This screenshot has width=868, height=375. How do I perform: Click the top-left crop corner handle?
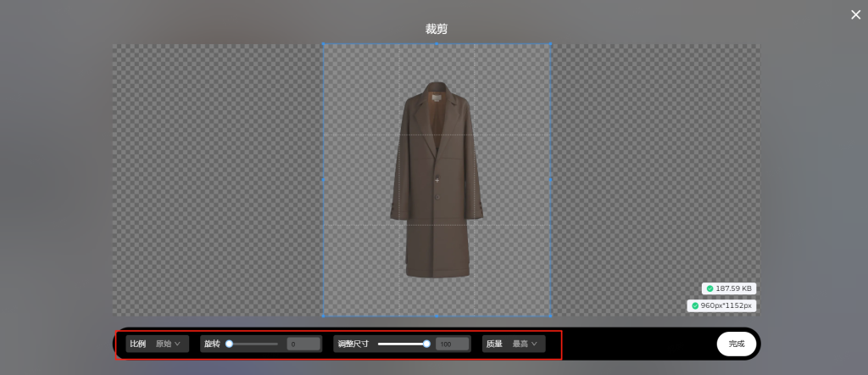323,44
